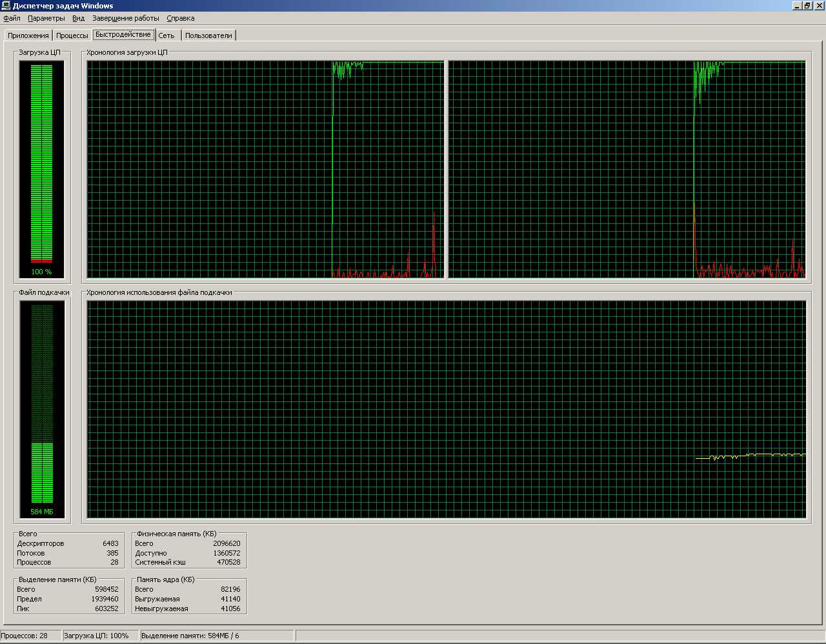Switch to the Сеть tab
The height and width of the screenshot is (644, 826).
tap(166, 35)
